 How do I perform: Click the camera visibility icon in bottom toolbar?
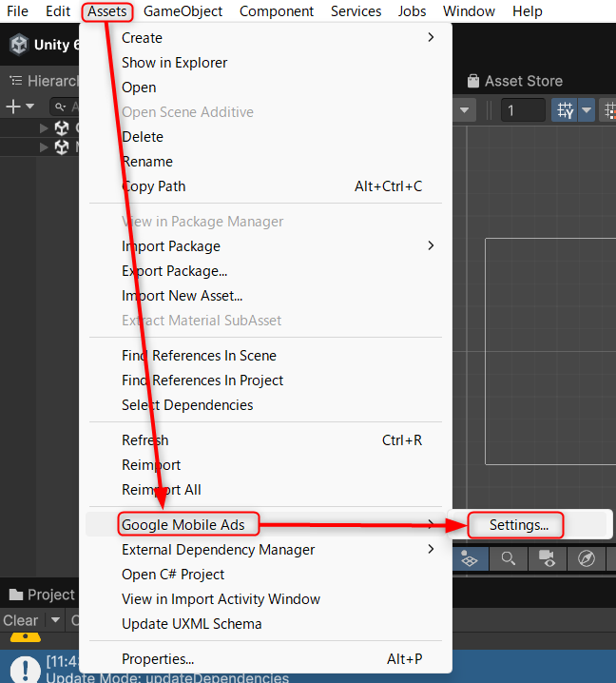[548, 558]
